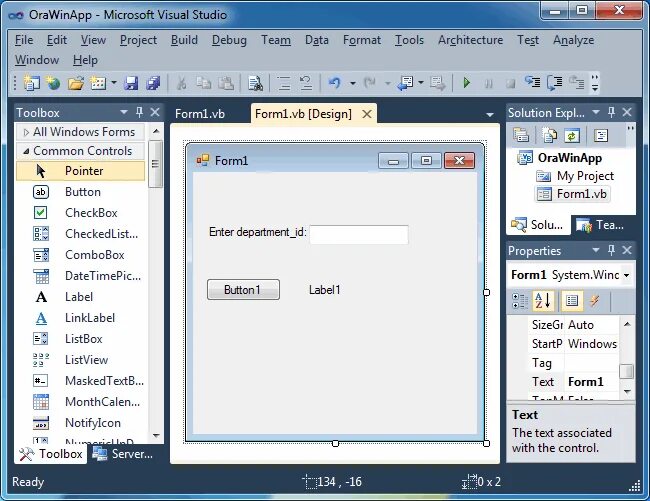
Task: Click the Step Over toolbar icon
Action: [554, 83]
